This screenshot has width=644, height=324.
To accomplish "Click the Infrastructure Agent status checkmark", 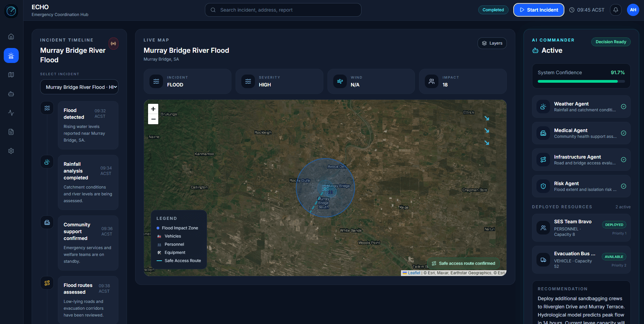I will pos(624,160).
